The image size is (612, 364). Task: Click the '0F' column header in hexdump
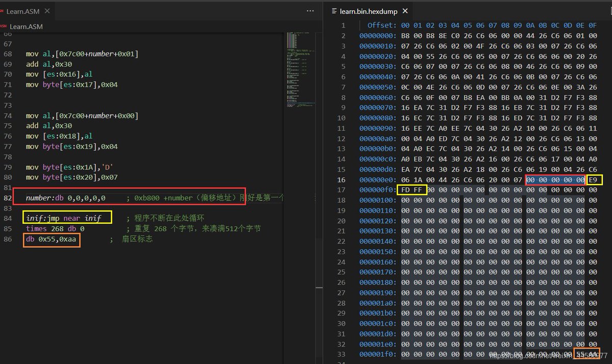593,25
